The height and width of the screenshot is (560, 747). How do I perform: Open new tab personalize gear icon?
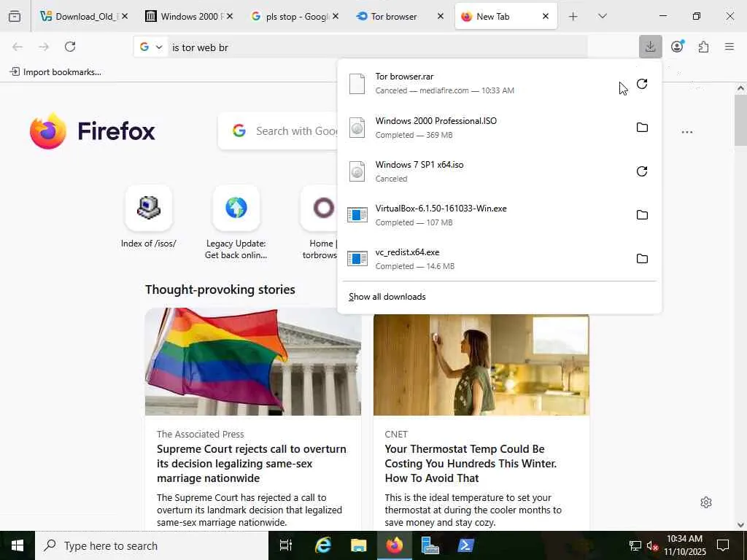(706, 502)
